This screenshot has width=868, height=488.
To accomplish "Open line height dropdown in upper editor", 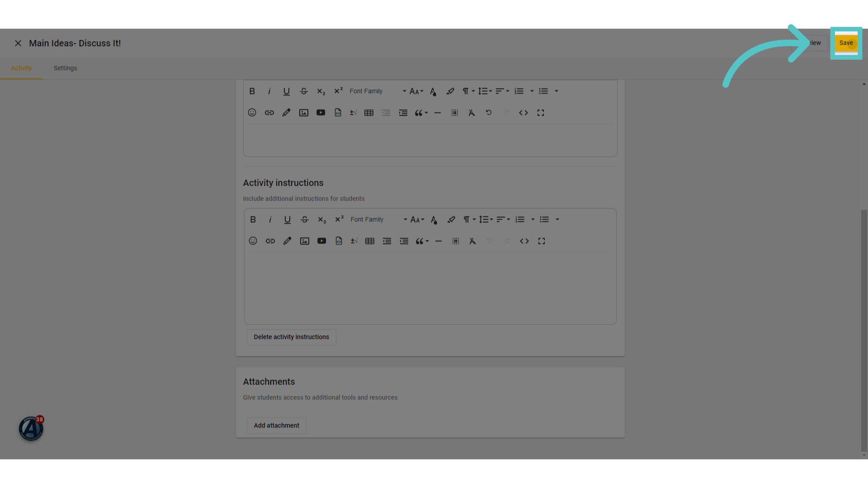I will (x=485, y=91).
